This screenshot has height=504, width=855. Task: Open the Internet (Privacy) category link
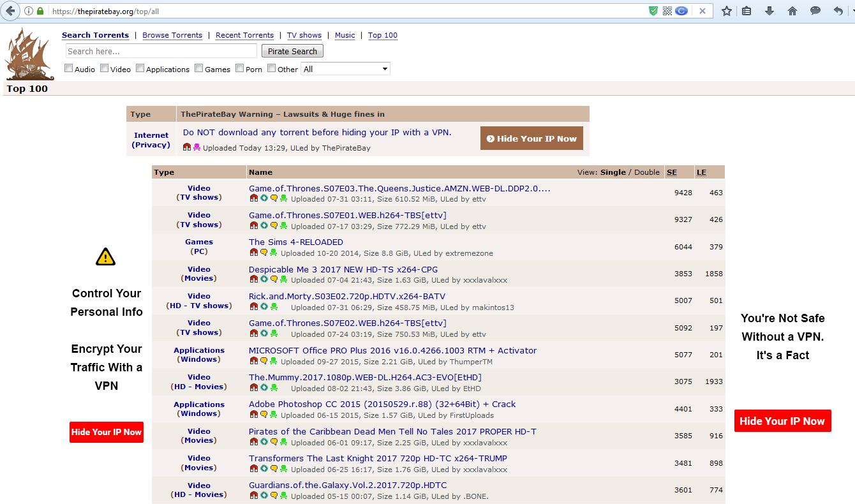151,140
